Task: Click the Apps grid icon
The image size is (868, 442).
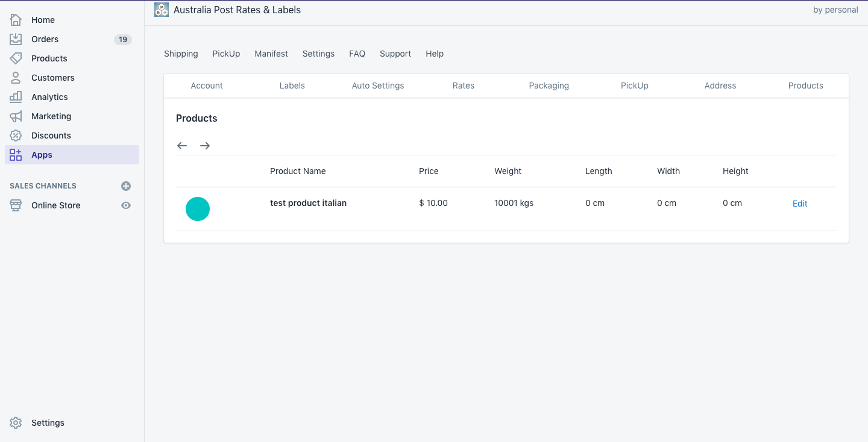Action: pos(16,155)
